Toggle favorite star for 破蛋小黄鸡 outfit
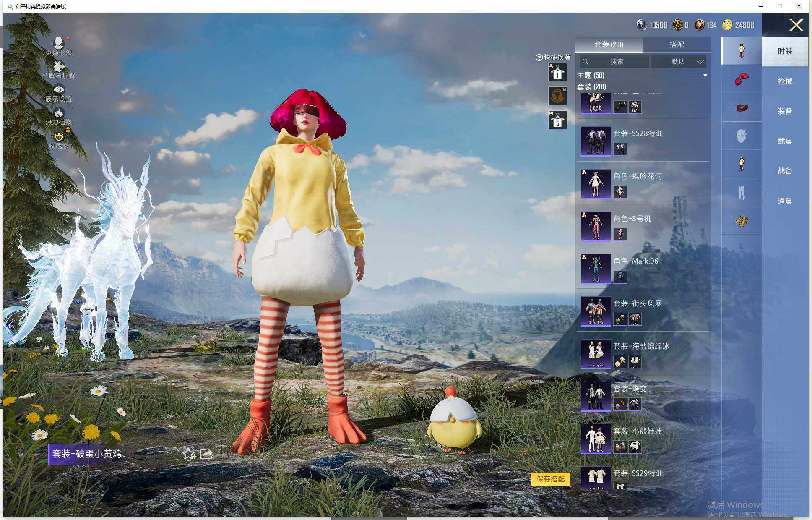Image resolution: width=812 pixels, height=520 pixels. click(x=189, y=454)
